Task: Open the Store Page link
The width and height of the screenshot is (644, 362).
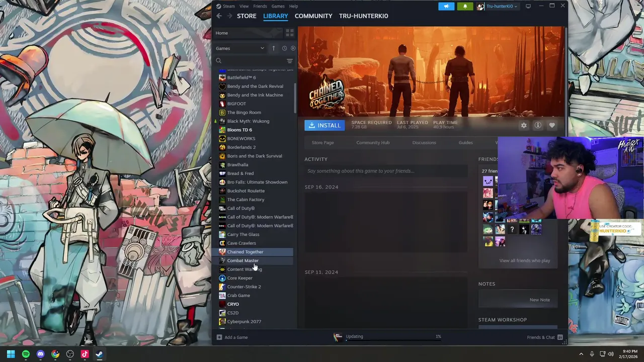Action: (x=323, y=143)
